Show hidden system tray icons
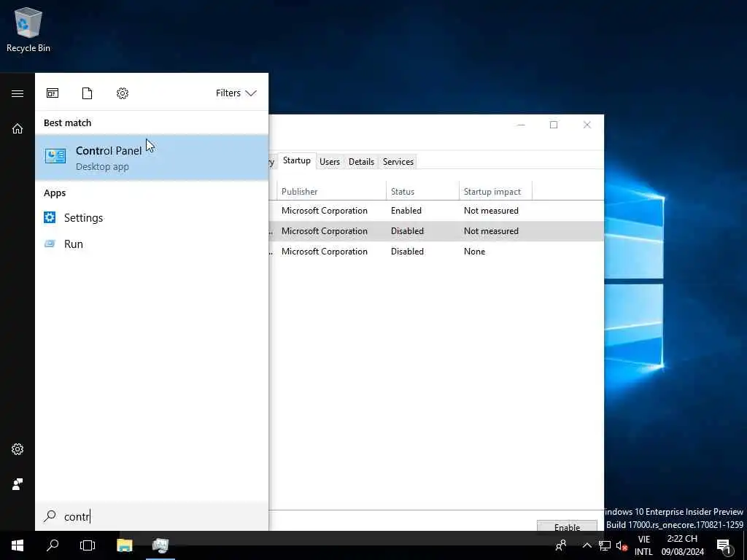747x560 pixels. (x=587, y=545)
